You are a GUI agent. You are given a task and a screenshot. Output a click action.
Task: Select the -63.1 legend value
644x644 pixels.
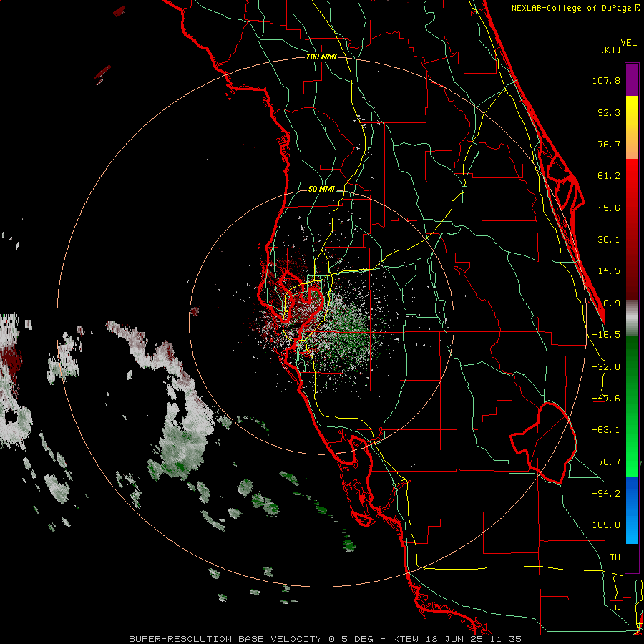pos(606,430)
